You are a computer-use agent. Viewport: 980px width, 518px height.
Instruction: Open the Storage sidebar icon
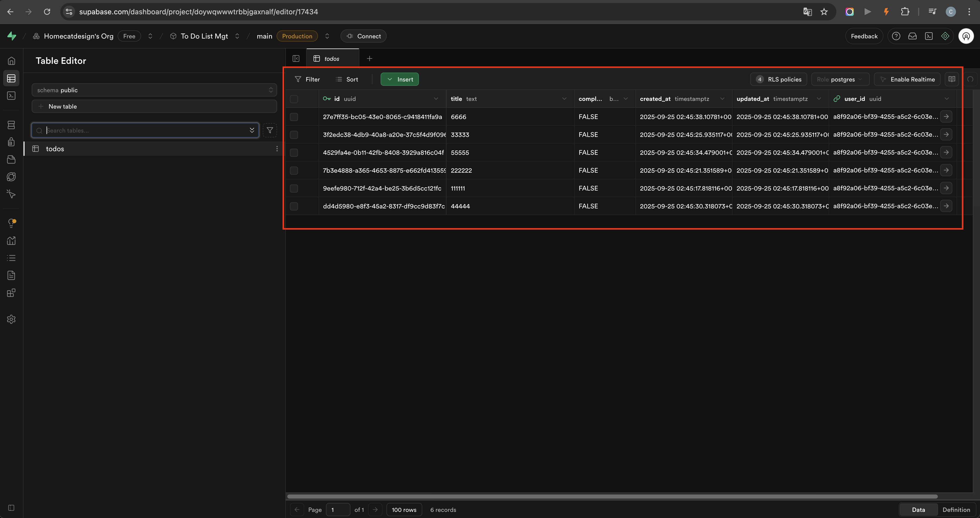coord(12,160)
